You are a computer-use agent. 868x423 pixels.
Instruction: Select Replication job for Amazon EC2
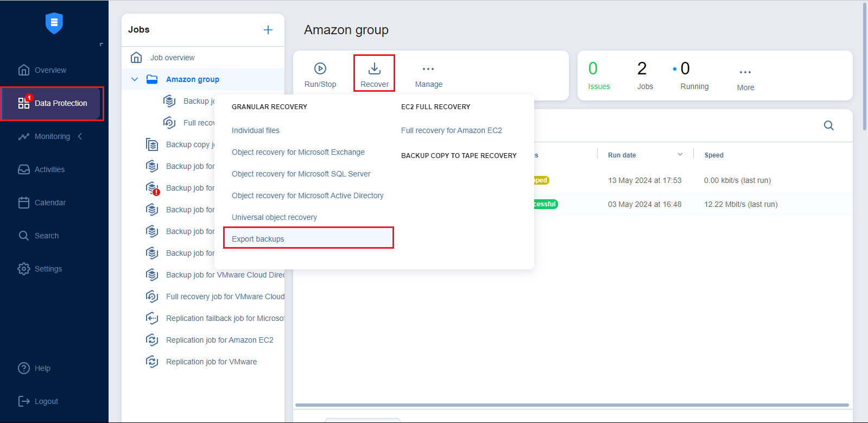pyautogui.click(x=219, y=340)
